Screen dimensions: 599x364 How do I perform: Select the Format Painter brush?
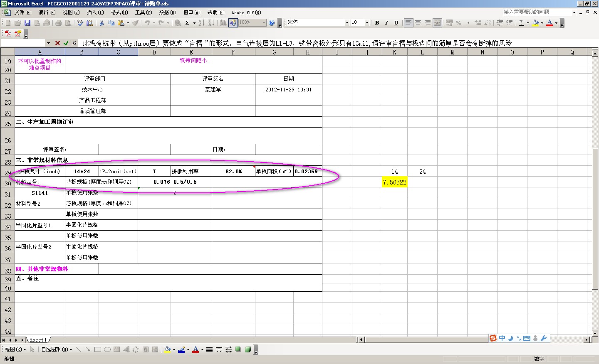(x=135, y=23)
